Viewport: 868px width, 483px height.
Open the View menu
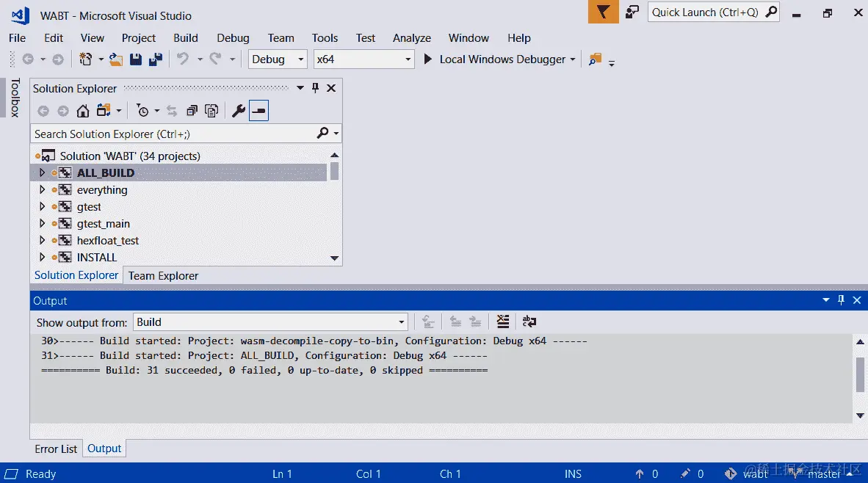pyautogui.click(x=92, y=37)
